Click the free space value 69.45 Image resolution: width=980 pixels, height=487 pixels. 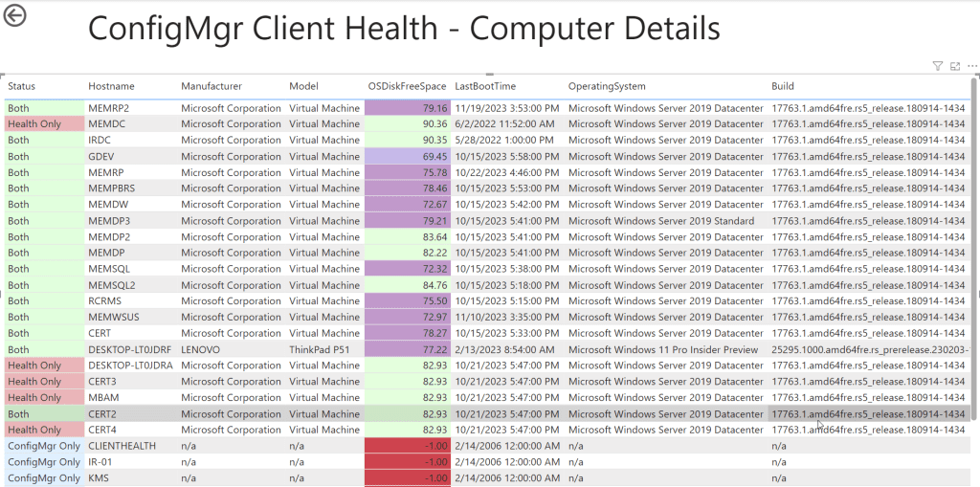(x=408, y=156)
